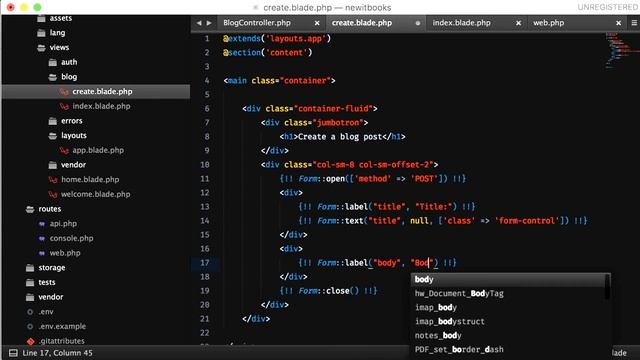Open api.php from the routes folder

coord(63,224)
